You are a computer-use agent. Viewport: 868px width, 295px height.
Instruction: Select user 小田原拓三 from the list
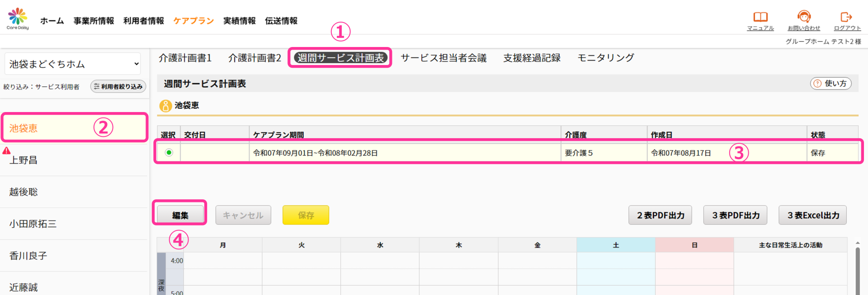coord(33,224)
